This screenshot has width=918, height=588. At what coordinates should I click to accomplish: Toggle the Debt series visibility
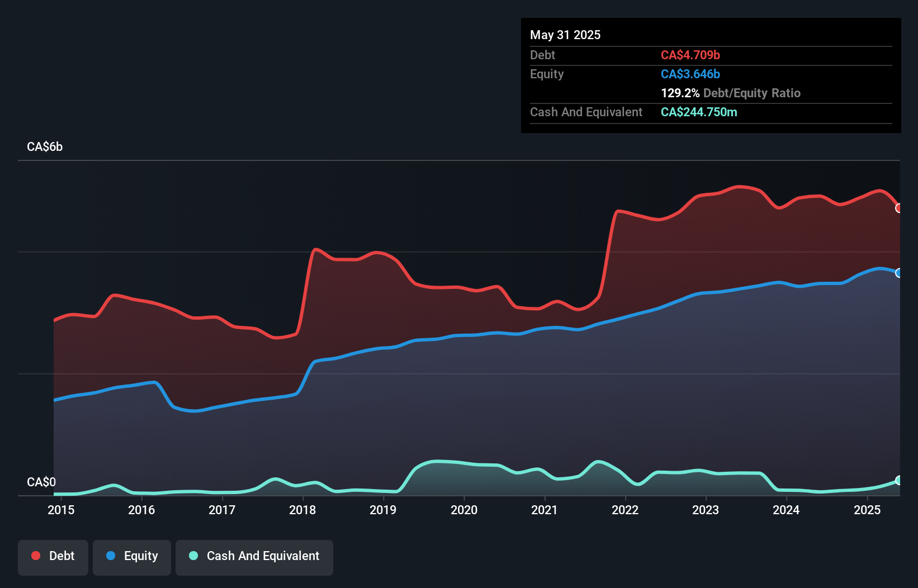pos(53,557)
